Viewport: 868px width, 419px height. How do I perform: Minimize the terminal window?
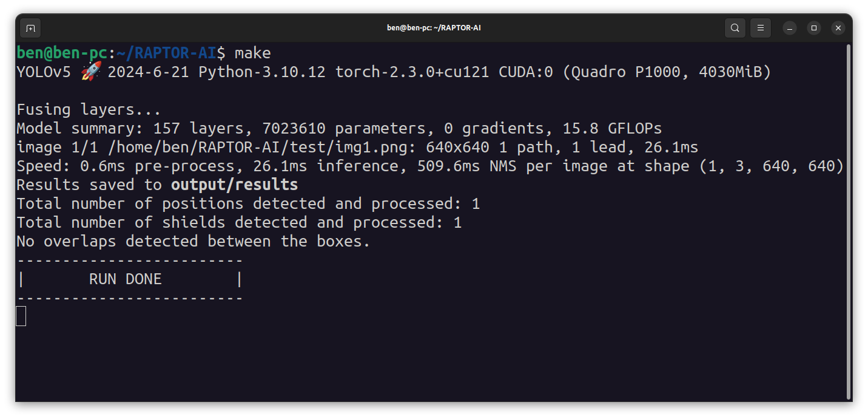click(789, 28)
